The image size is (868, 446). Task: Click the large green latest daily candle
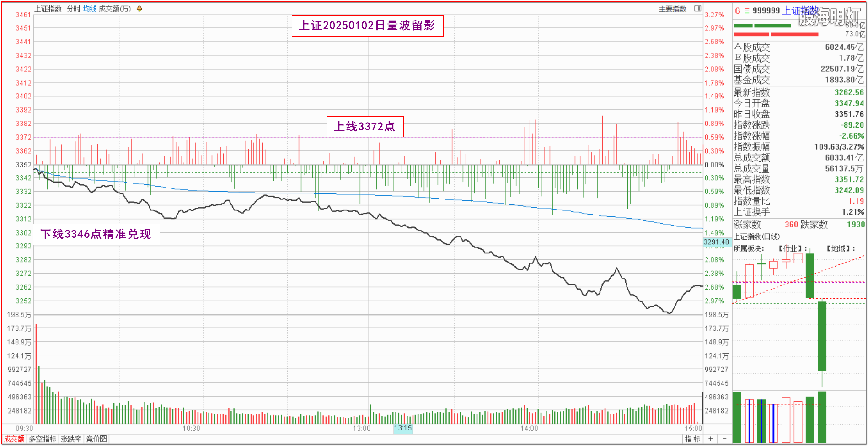(822, 336)
